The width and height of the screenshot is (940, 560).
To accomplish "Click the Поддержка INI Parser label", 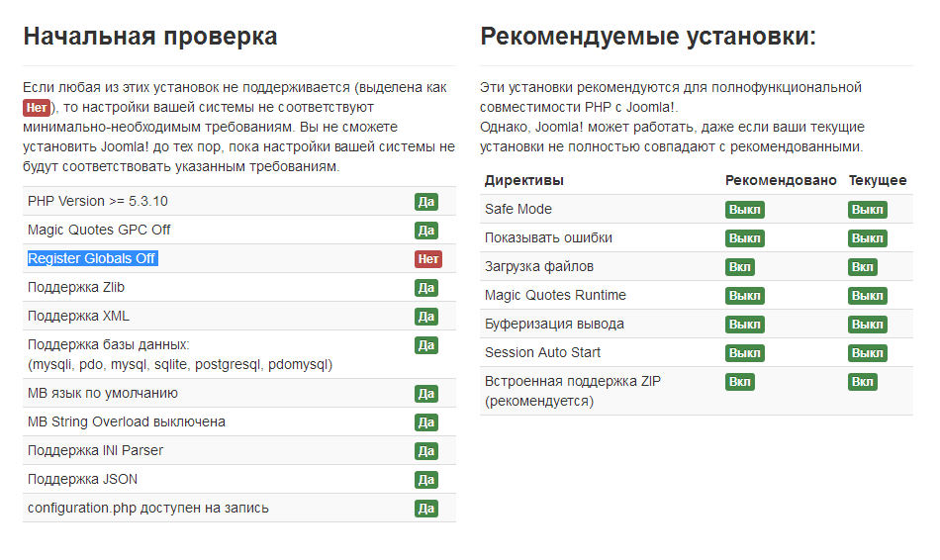I will click(95, 451).
